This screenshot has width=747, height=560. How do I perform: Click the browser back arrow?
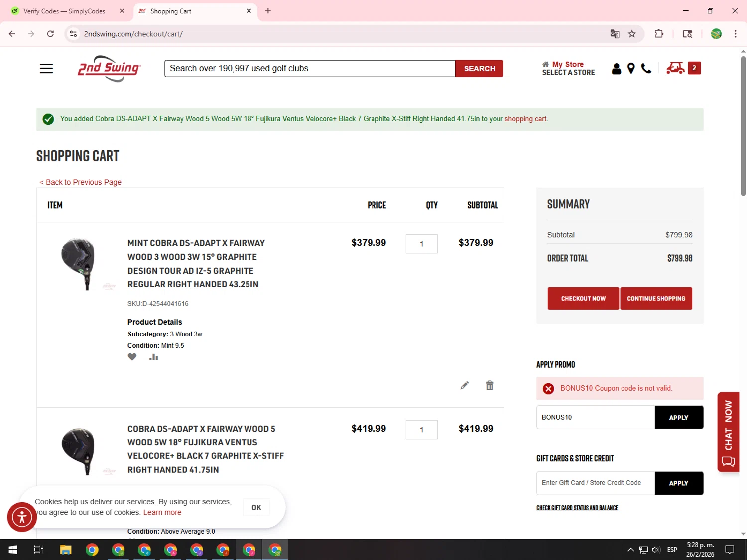[x=12, y=34]
